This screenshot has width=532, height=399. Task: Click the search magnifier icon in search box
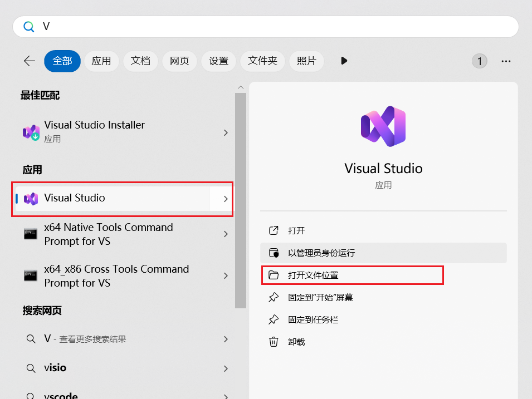coord(28,27)
